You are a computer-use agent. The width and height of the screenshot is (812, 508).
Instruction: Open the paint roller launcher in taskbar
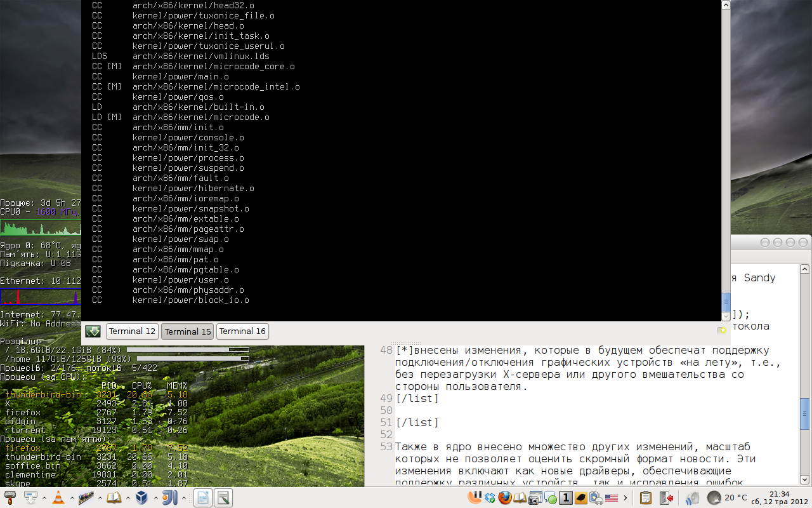tap(10, 498)
